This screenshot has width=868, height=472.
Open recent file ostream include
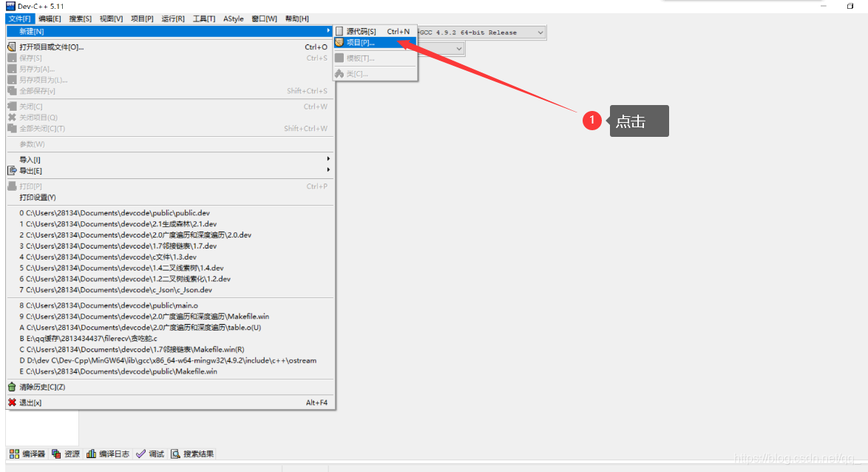[169, 360]
